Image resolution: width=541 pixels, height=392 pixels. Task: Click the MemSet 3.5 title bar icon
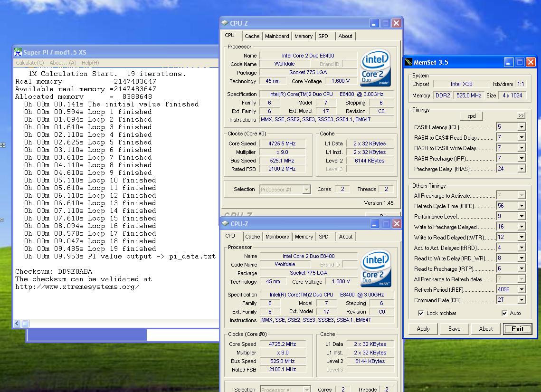408,62
